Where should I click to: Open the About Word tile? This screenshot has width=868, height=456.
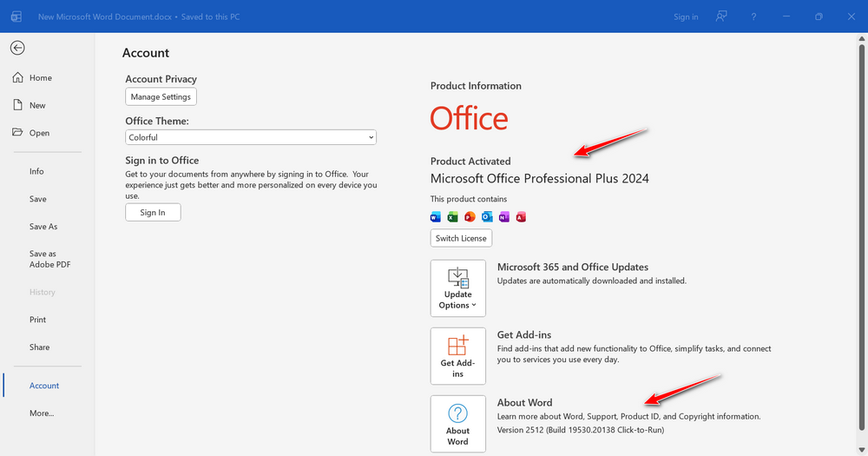pyautogui.click(x=457, y=424)
